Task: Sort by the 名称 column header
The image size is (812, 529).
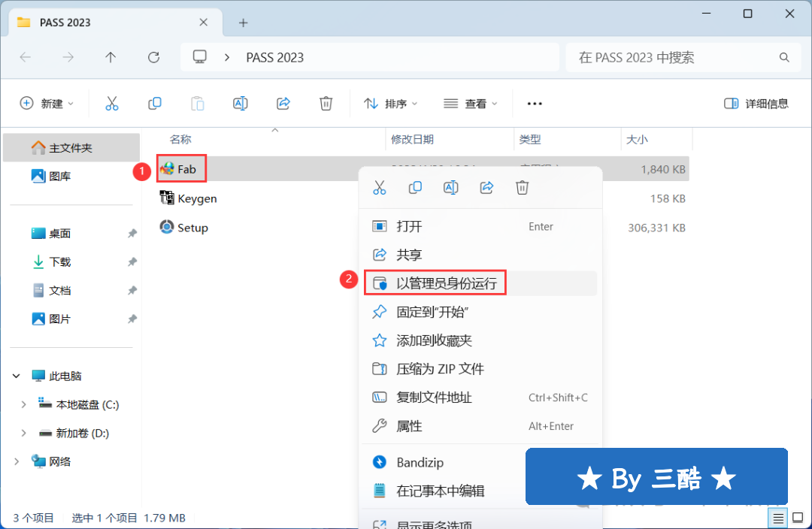Action: click(x=180, y=139)
